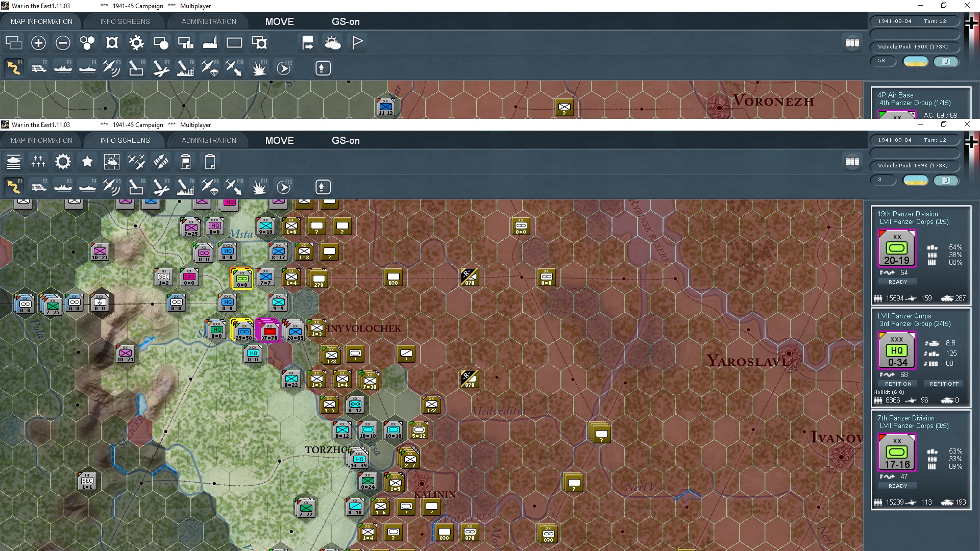Image resolution: width=980 pixels, height=551 pixels.
Task: Switch to MAP INFORMATION tab in lower window
Action: 41,140
